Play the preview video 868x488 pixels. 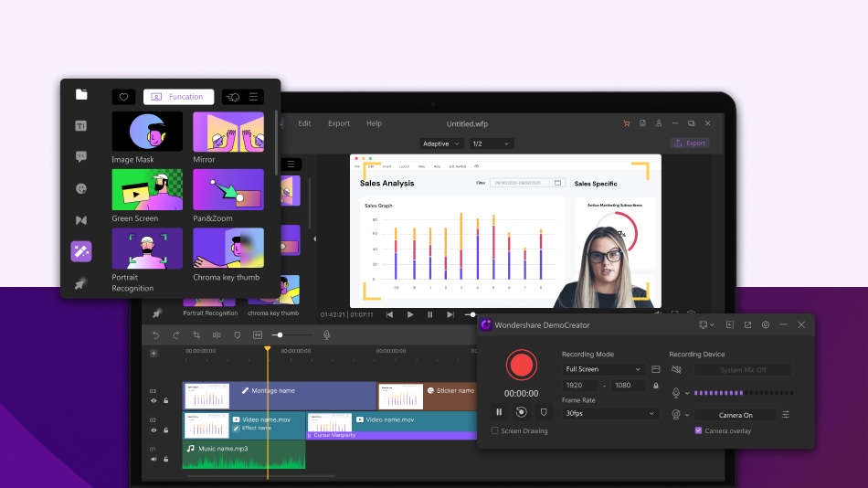(410, 314)
